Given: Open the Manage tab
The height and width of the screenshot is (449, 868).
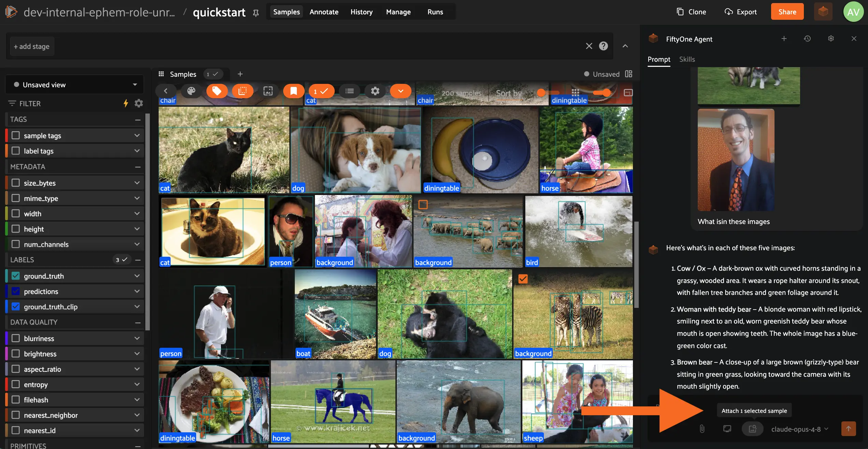Looking at the screenshot, I should (x=398, y=12).
